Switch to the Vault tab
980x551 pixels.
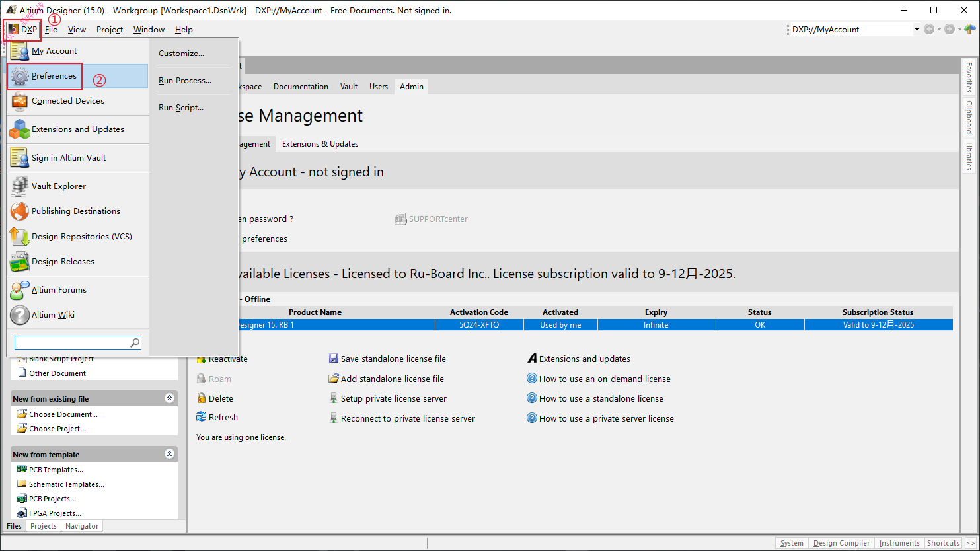click(349, 87)
